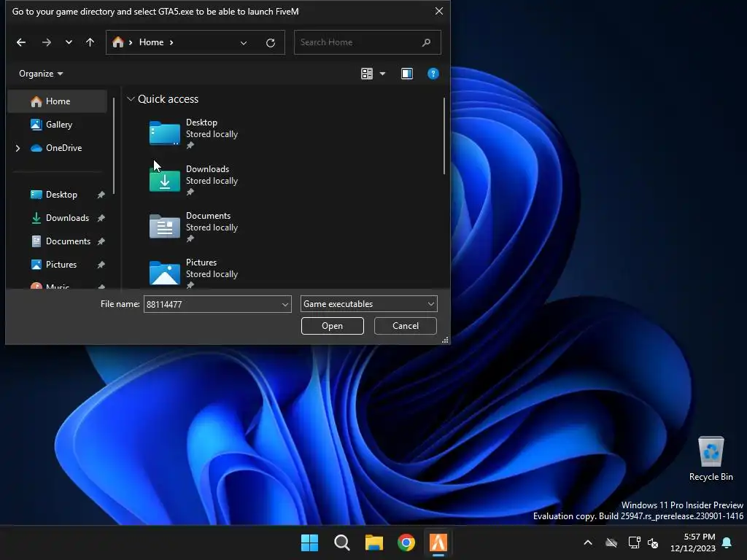Open recent locations chevron beside the forward arrow
Image resolution: width=747 pixels, height=560 pixels.
coord(69,42)
